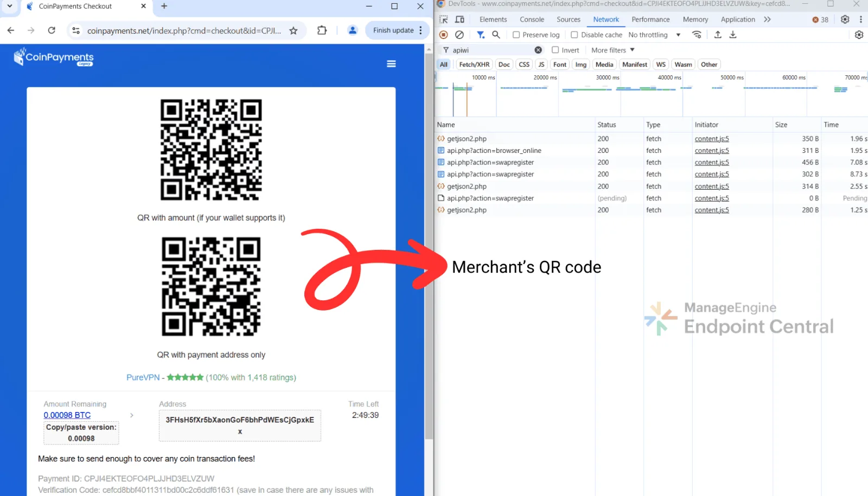The width and height of the screenshot is (868, 496).
Task: Open CoinPayments hamburger menu
Action: (391, 64)
